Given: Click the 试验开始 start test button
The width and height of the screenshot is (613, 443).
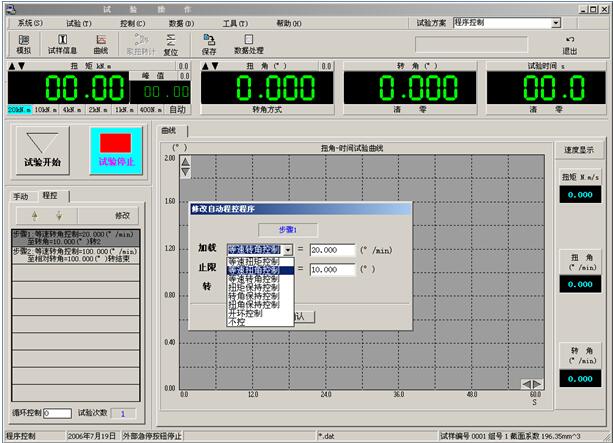Looking at the screenshot, I should (42, 150).
